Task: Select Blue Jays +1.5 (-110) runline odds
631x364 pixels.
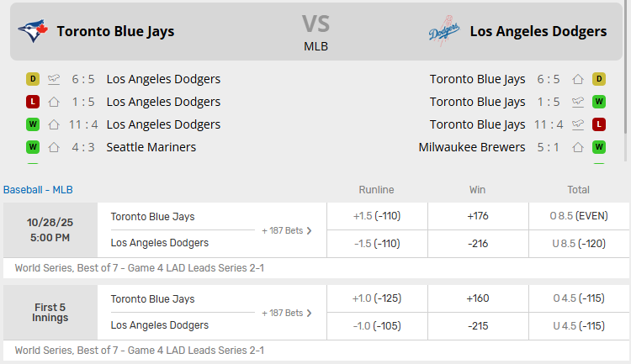Action: click(376, 216)
